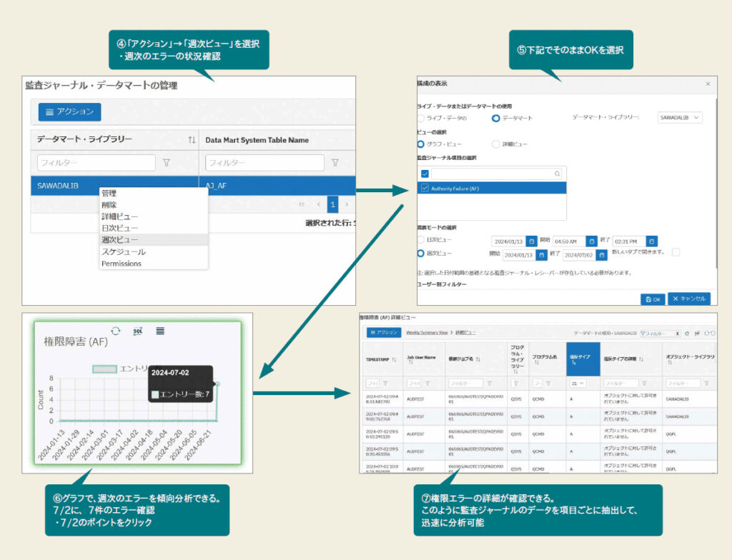732x560 pixels.
Task: Uncheck the Authority Failure (AF) checkbox
Action: pos(425,188)
